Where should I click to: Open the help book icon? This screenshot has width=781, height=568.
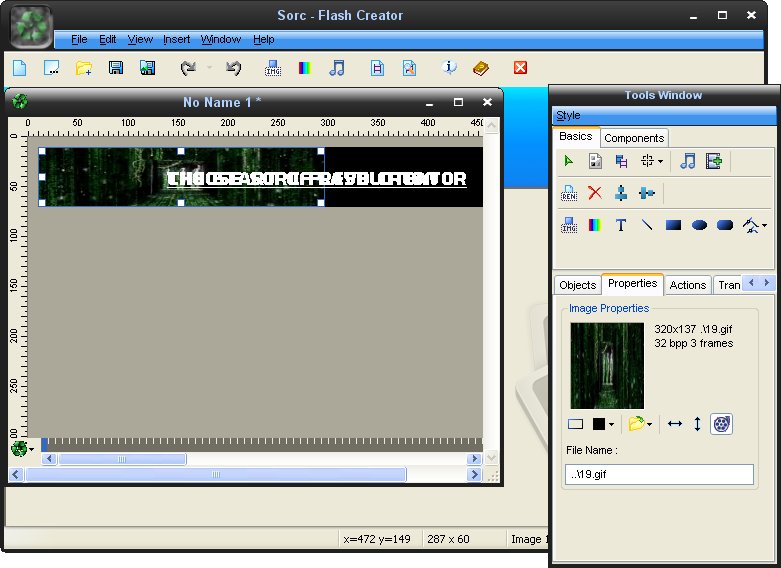point(481,68)
